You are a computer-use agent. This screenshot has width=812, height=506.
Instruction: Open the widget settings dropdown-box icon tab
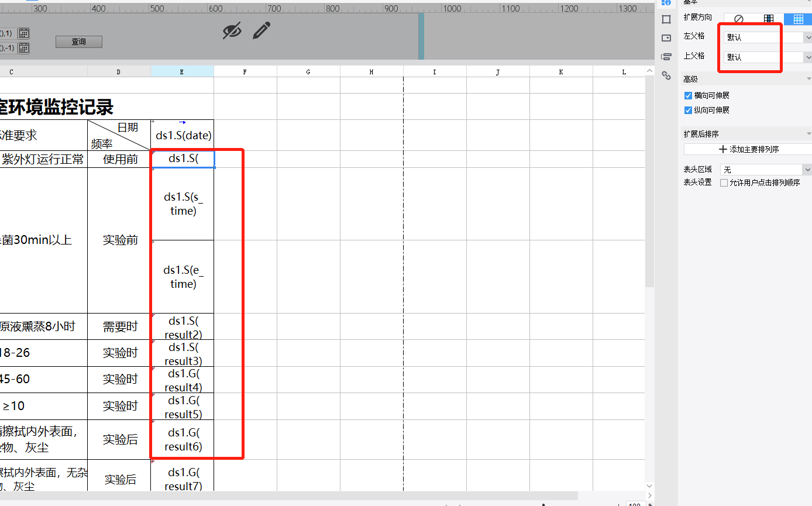point(666,38)
